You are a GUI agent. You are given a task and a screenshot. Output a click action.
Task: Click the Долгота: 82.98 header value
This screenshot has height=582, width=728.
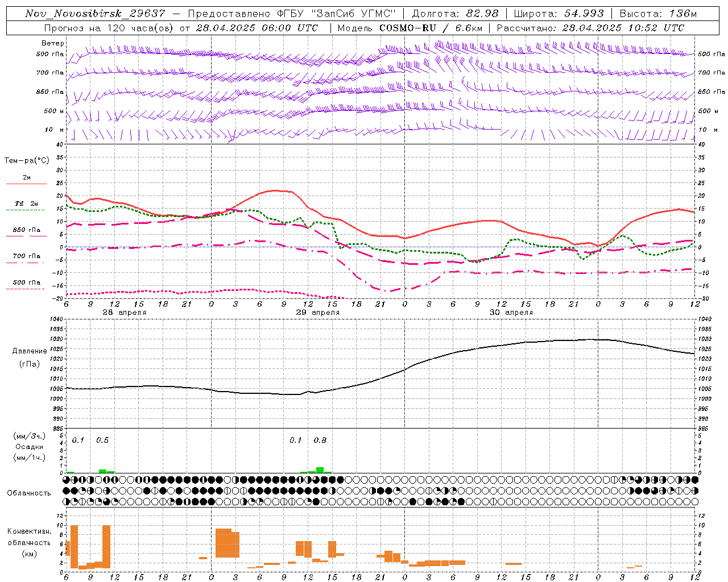[455, 14]
